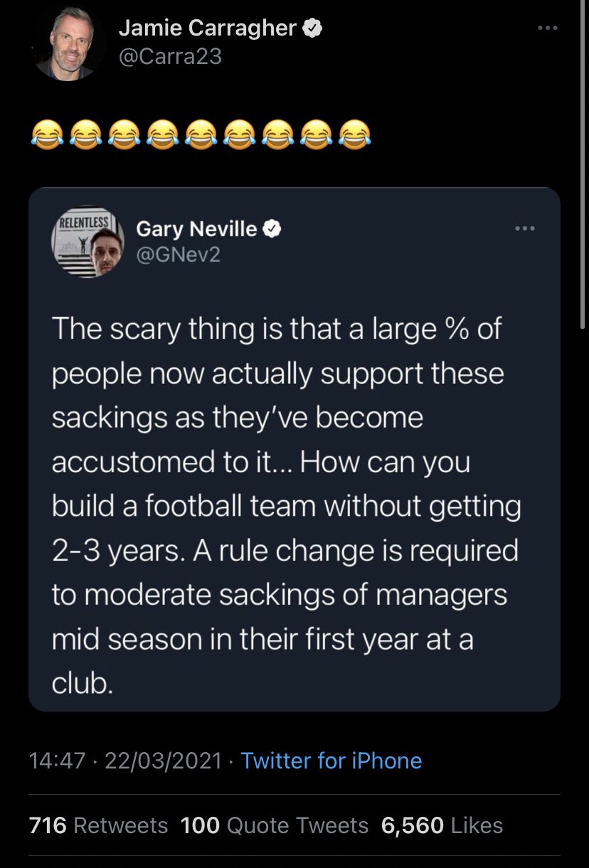
Task: Click Gary Neville's verified badge
Action: 272,228
